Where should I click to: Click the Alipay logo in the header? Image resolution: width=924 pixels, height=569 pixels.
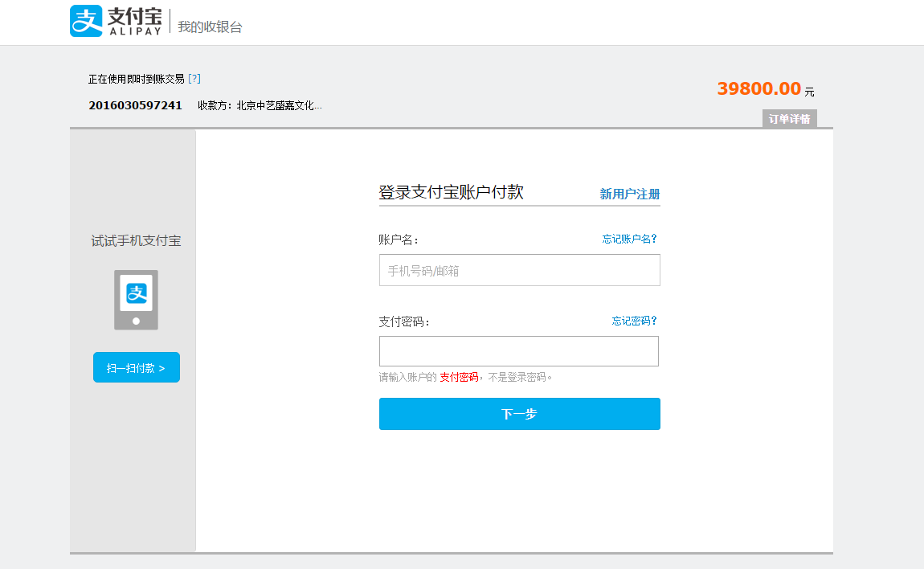click(x=116, y=21)
